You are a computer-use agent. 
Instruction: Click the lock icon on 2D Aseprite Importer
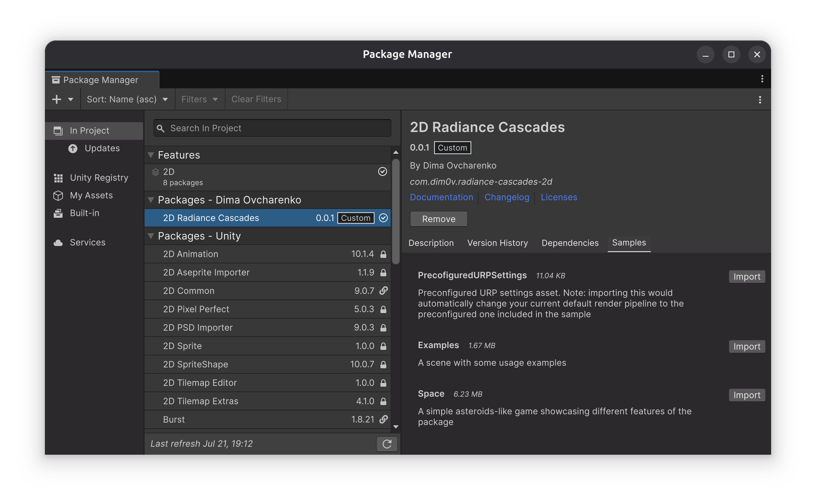383,273
